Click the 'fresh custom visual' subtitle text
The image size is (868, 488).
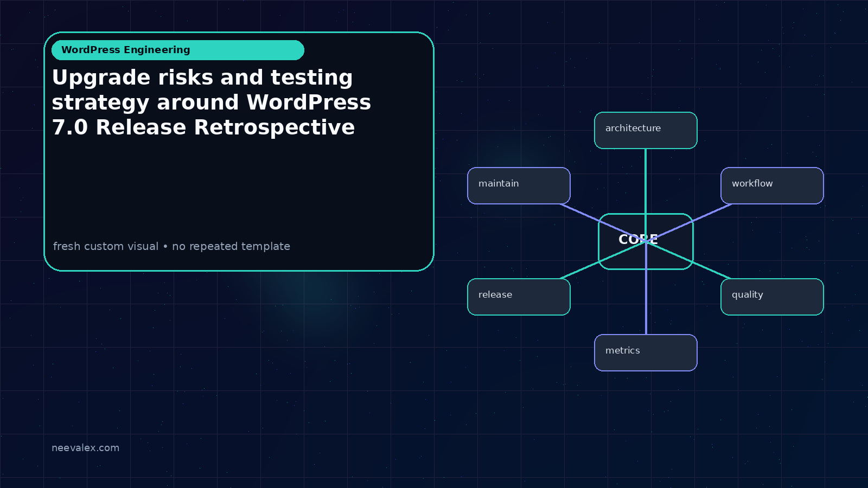tap(171, 246)
